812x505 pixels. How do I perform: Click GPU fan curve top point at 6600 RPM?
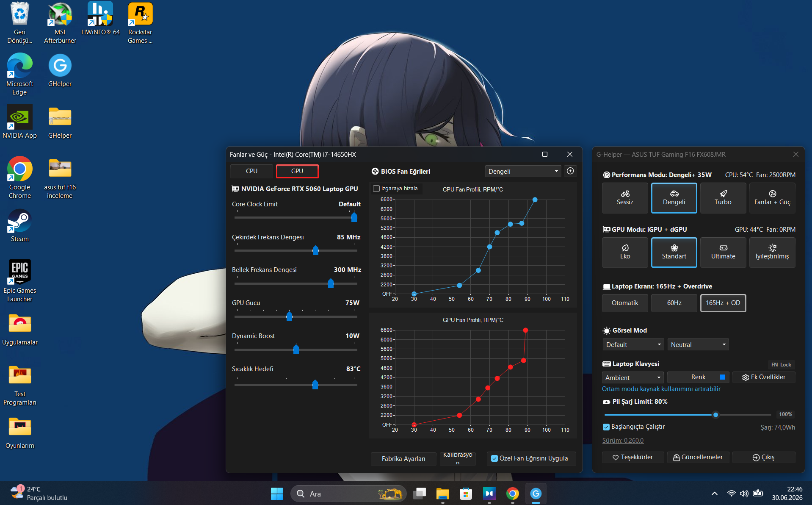click(525, 330)
